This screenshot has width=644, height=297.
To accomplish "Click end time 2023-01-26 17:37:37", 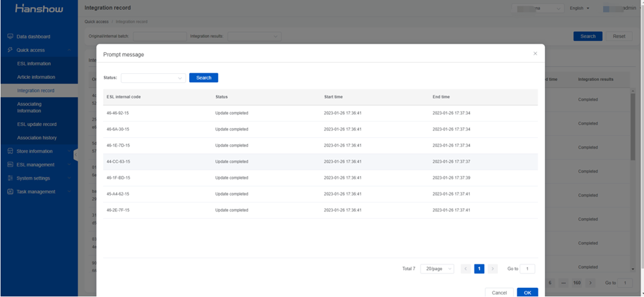I will pyautogui.click(x=451, y=162).
